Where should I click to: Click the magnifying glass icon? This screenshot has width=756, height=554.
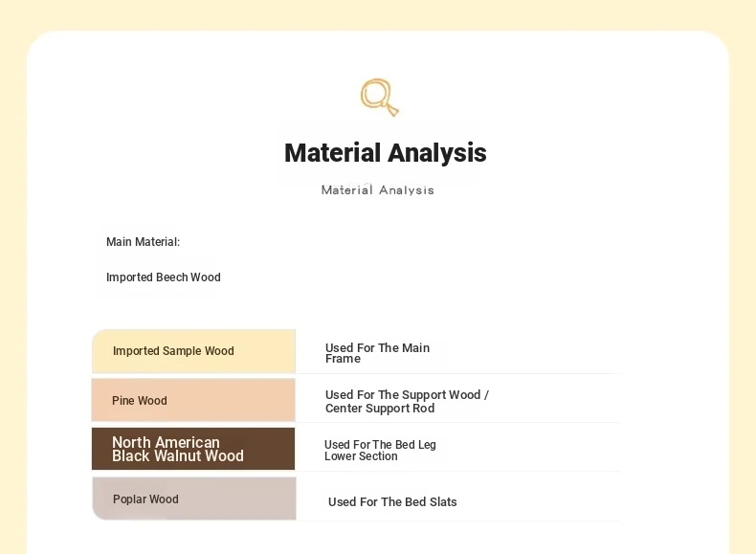380,98
